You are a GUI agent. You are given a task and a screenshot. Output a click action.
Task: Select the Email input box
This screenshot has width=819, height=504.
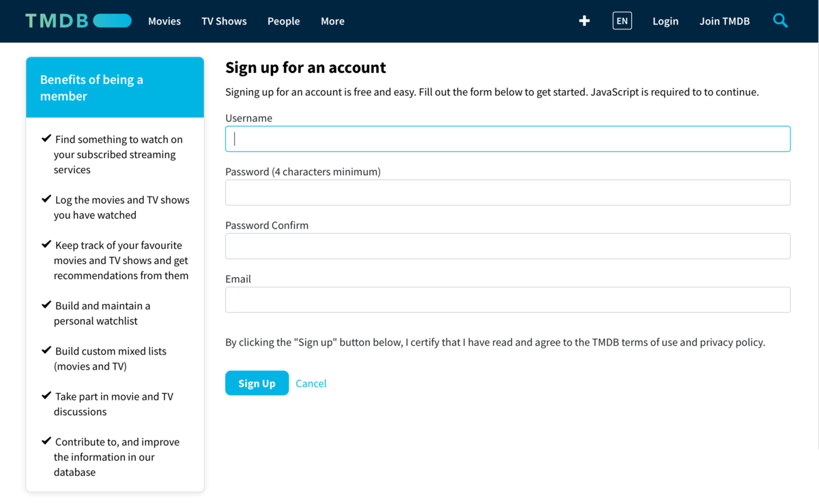507,300
